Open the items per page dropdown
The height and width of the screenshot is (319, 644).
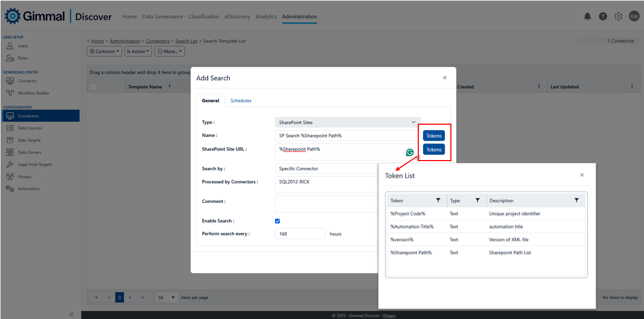(x=167, y=297)
